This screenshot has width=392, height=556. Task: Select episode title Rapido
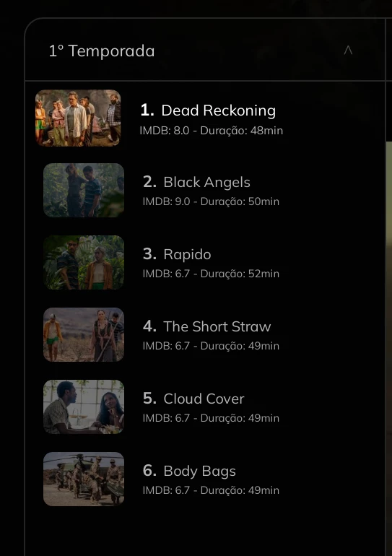(x=187, y=254)
